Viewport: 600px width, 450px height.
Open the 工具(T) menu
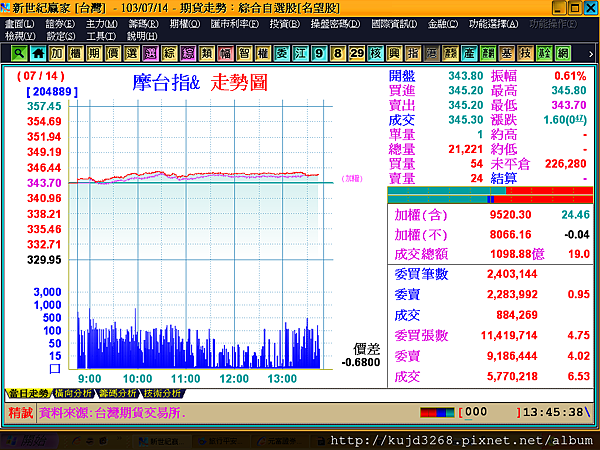[101, 36]
